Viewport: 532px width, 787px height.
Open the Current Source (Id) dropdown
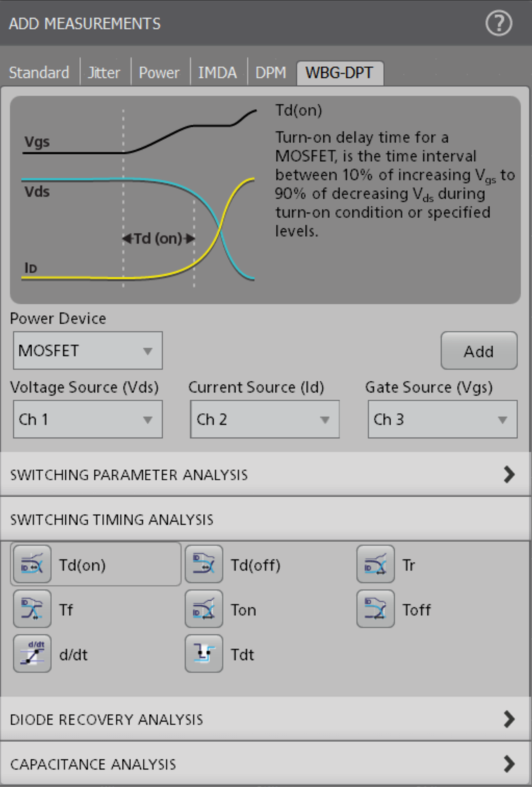pyautogui.click(x=264, y=419)
